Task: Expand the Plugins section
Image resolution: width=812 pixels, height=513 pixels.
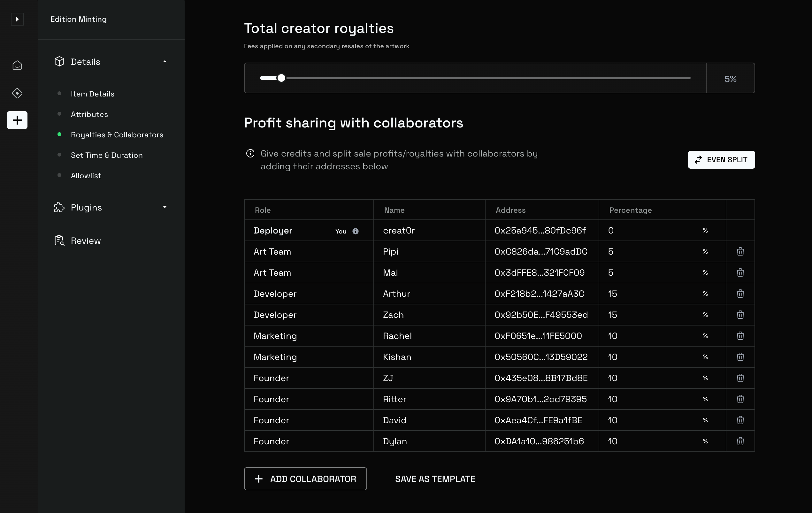Action: 165,207
